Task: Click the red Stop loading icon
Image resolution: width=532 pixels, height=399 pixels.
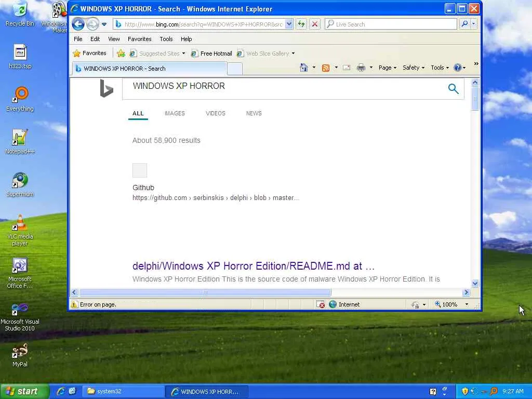Action: (x=315, y=24)
